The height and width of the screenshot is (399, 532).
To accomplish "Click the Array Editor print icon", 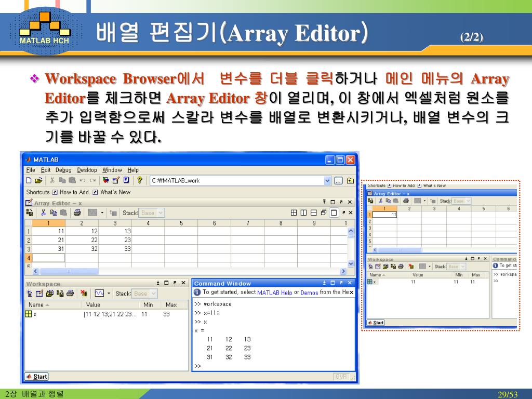I will click(x=77, y=212).
